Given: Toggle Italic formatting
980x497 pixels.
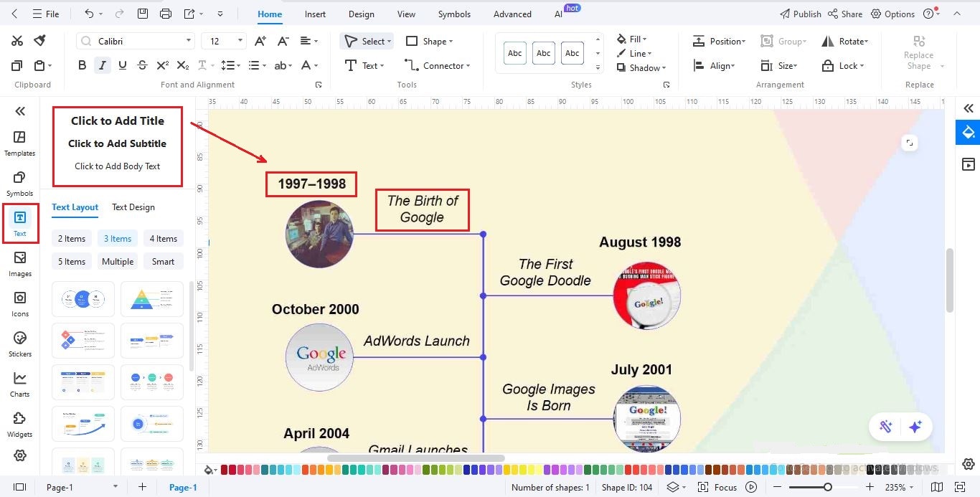Looking at the screenshot, I should pyautogui.click(x=102, y=65).
